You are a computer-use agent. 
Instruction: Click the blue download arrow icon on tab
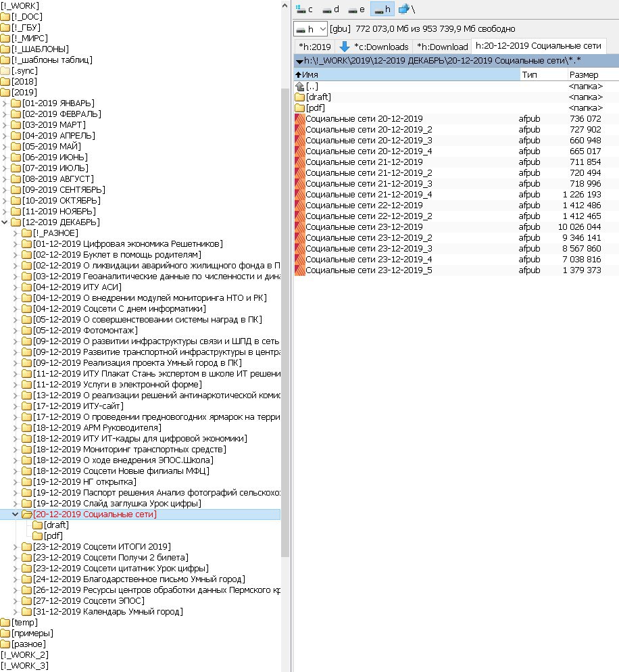pos(345,46)
